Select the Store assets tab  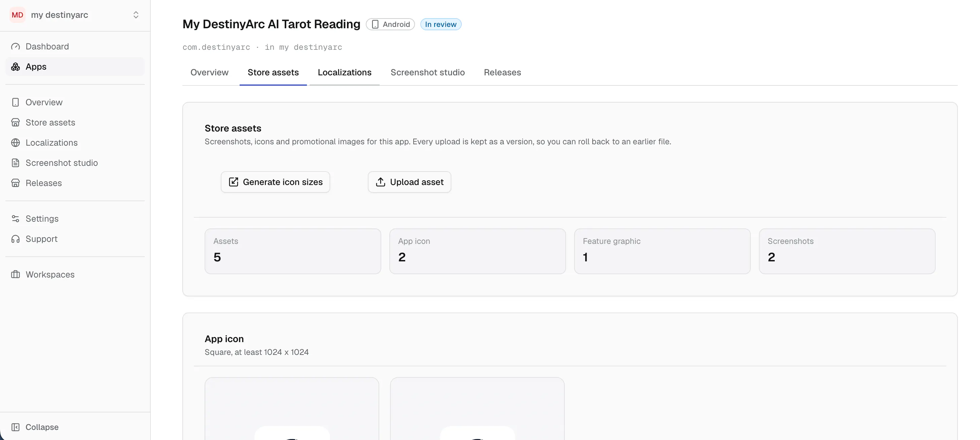coord(273,72)
